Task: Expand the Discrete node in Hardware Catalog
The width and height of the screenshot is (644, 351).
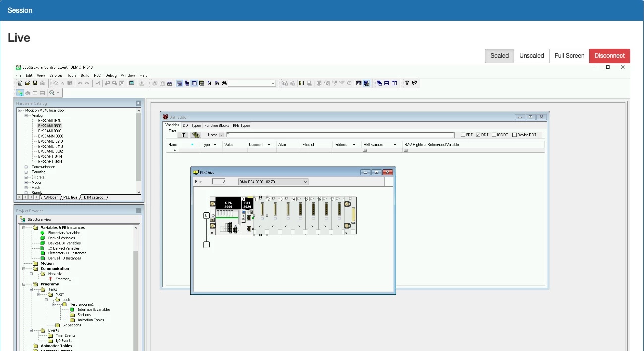Action: tap(26, 177)
